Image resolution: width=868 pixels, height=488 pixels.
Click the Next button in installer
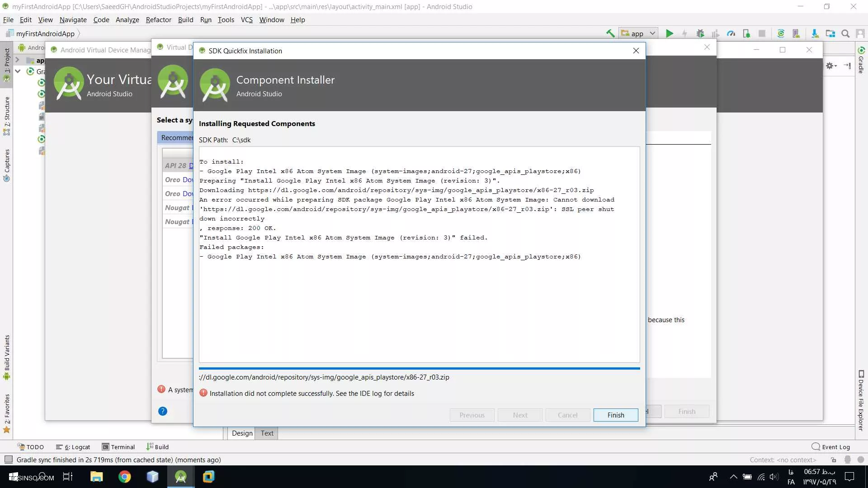click(x=520, y=415)
